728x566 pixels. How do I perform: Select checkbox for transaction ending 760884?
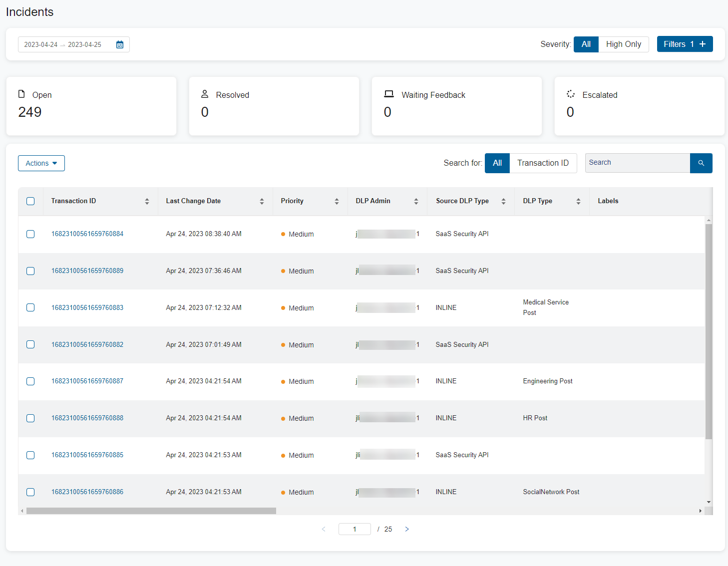(30, 234)
